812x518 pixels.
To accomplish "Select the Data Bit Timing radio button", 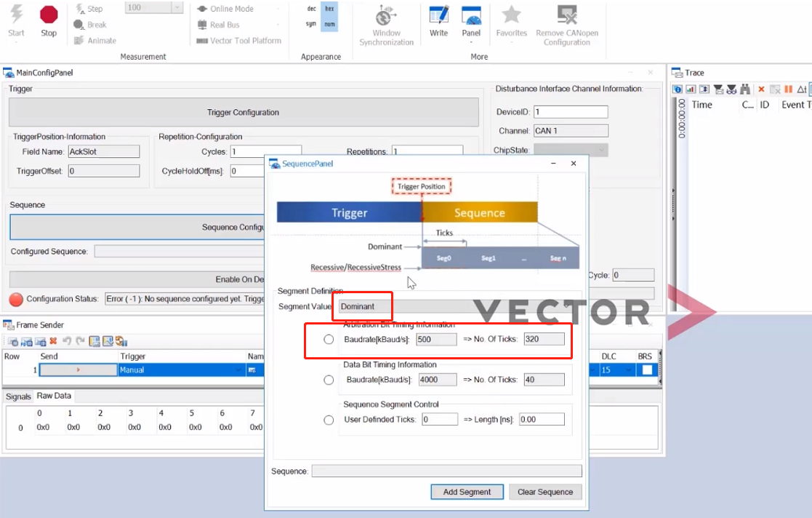I will 329,380.
